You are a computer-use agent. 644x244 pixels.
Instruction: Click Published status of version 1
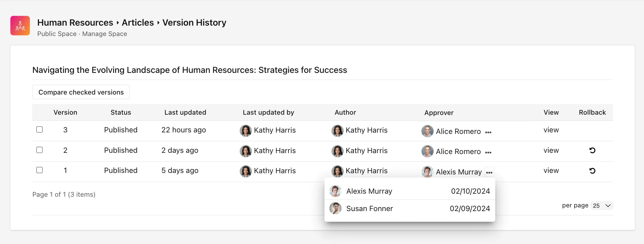click(121, 170)
